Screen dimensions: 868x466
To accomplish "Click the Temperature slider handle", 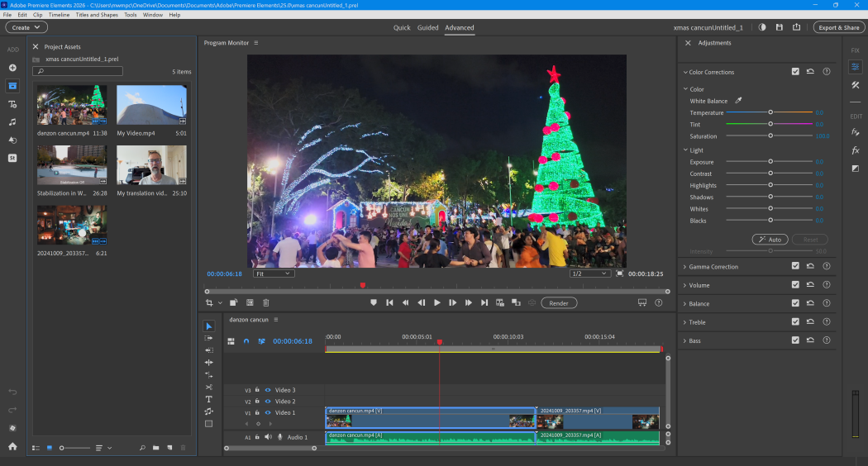I will (770, 112).
